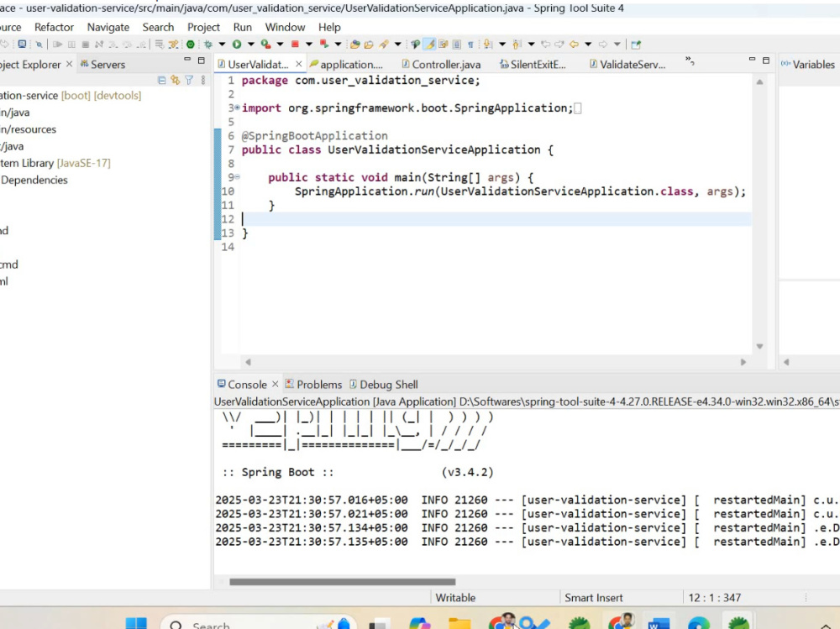Screen dimensions: 840x629
Task: Open the Relaunch dropdown arrow
Action: (338, 45)
